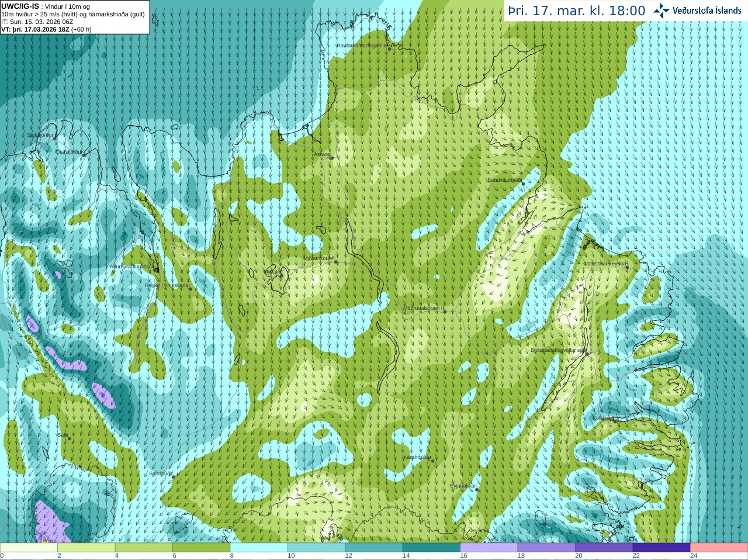Select the UWC/IG-IS Vindur í 10m title line
The width and height of the screenshot is (748, 560).
tap(45, 6)
